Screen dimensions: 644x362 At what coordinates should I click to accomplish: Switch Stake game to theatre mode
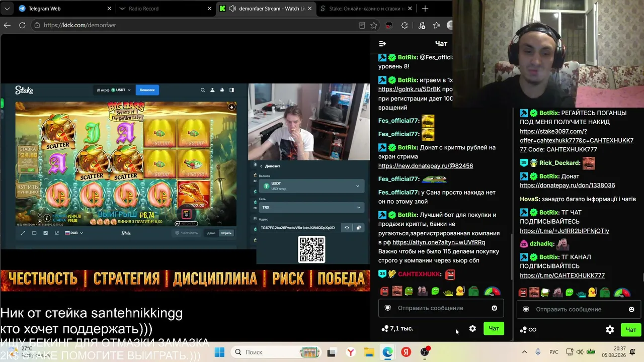[34, 233]
